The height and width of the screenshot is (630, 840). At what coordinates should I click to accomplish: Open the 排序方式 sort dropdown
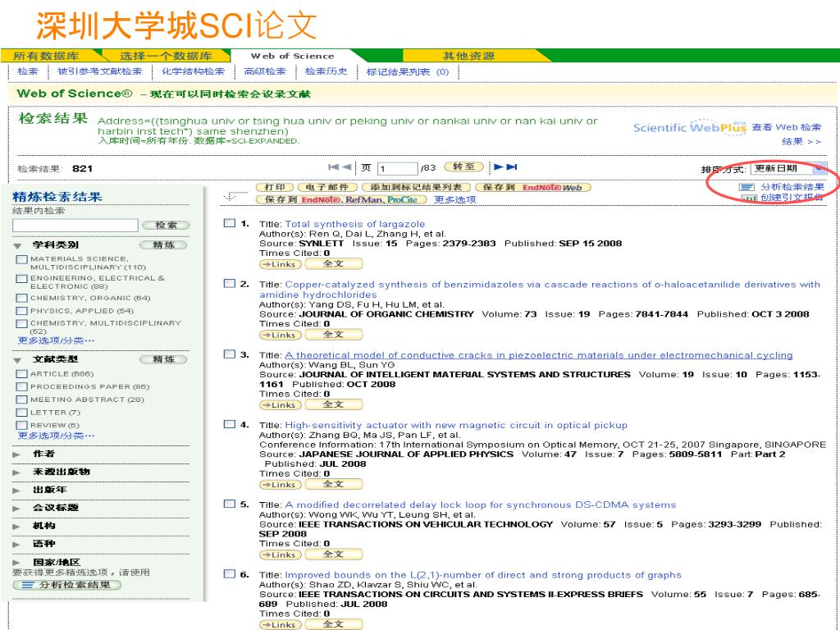click(x=788, y=169)
